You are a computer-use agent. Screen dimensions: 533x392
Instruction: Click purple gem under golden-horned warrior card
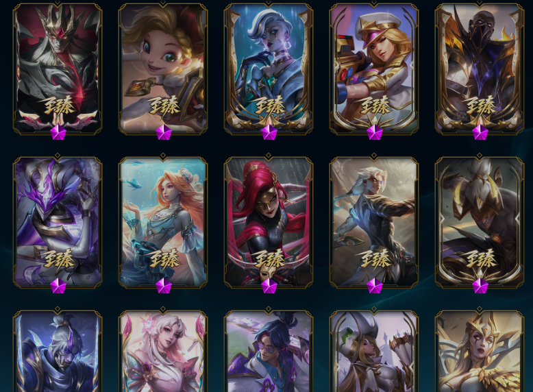click(x=480, y=286)
